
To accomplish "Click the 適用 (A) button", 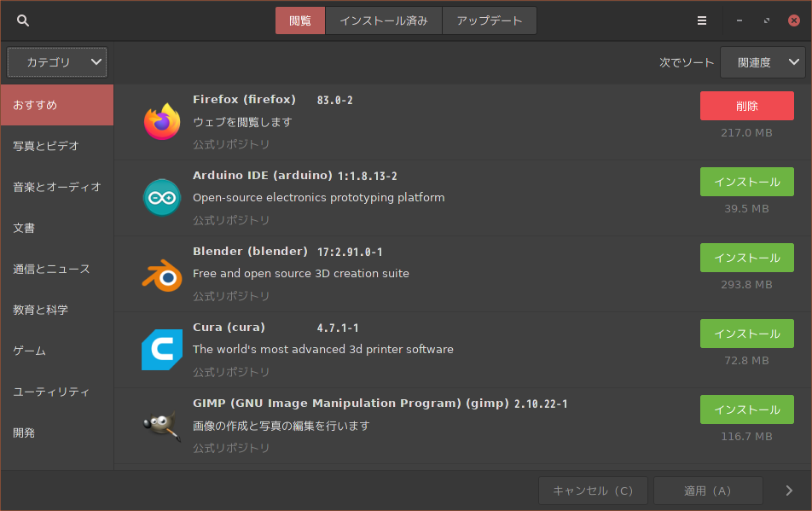I will [708, 491].
